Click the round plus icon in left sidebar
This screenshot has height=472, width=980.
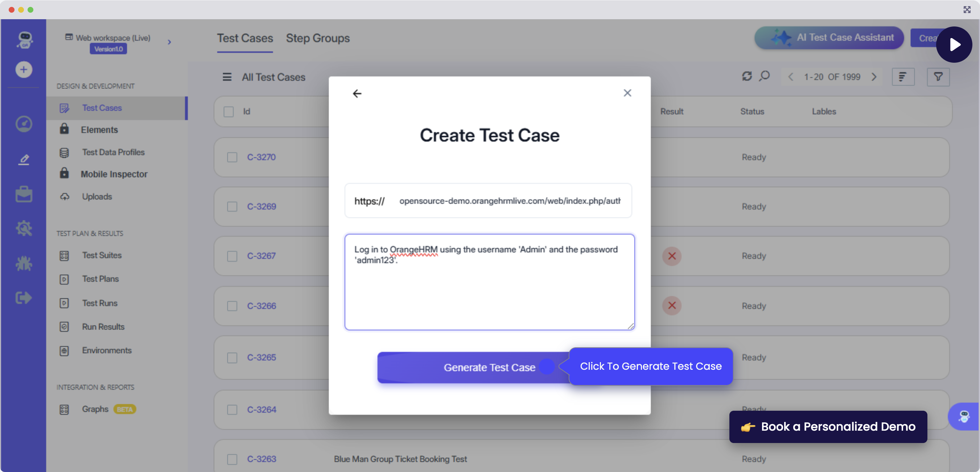tap(24, 70)
